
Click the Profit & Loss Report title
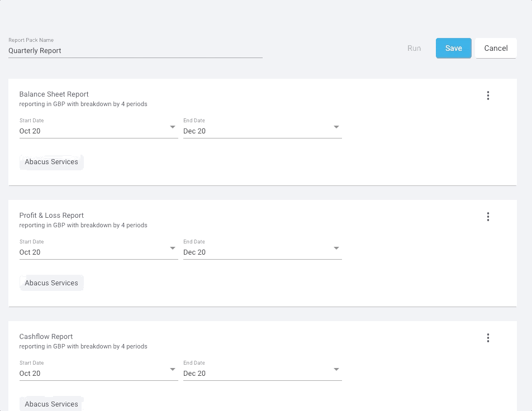tap(51, 216)
